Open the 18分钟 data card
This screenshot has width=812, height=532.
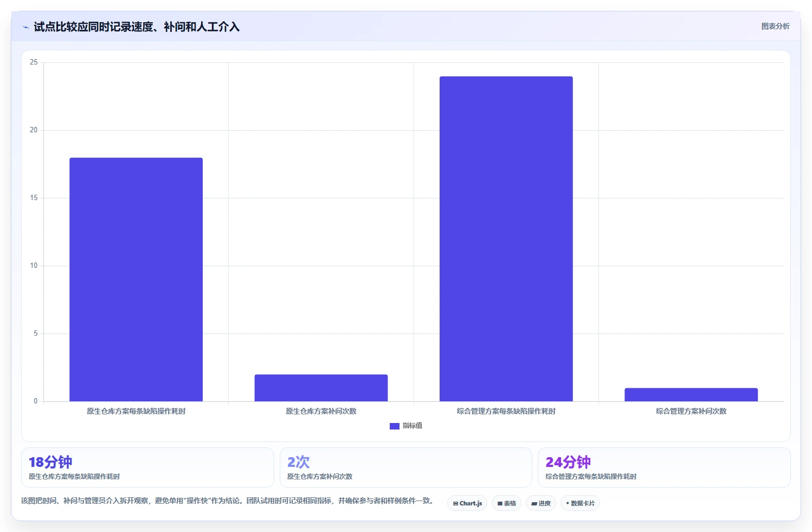147,467
